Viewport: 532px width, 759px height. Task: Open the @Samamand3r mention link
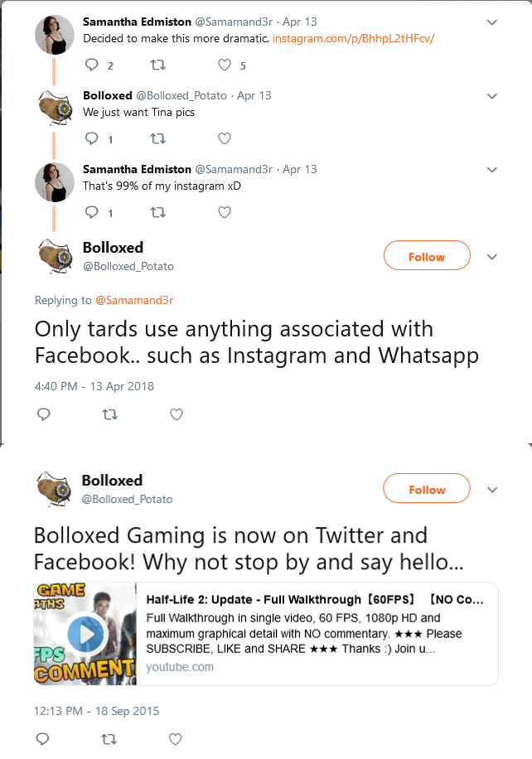pos(134,300)
